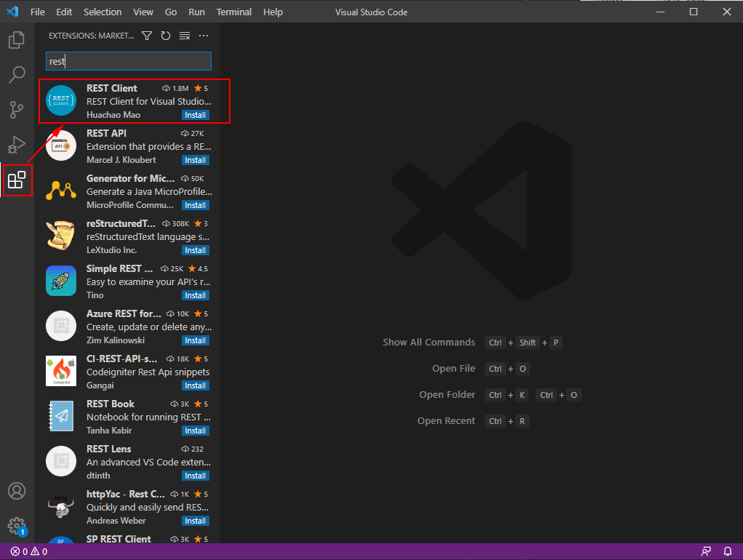This screenshot has height=560, width=743.
Task: Clear extensions search results icon
Action: pyautogui.click(x=185, y=36)
